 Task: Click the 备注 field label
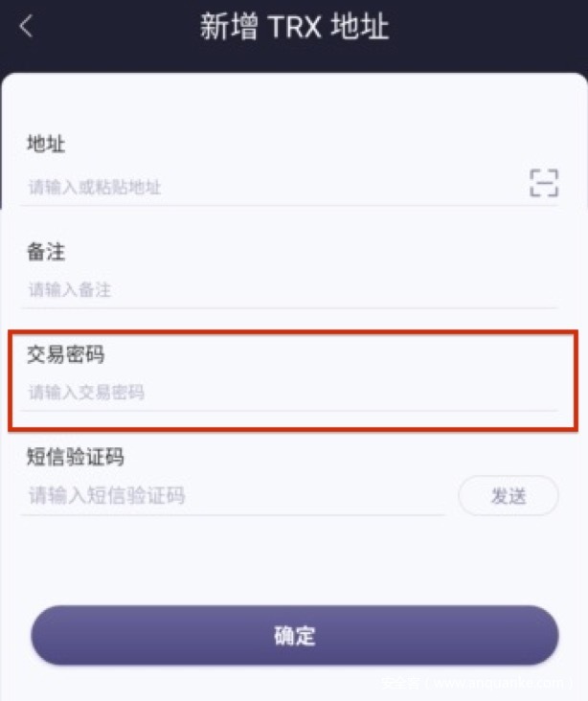click(x=46, y=251)
